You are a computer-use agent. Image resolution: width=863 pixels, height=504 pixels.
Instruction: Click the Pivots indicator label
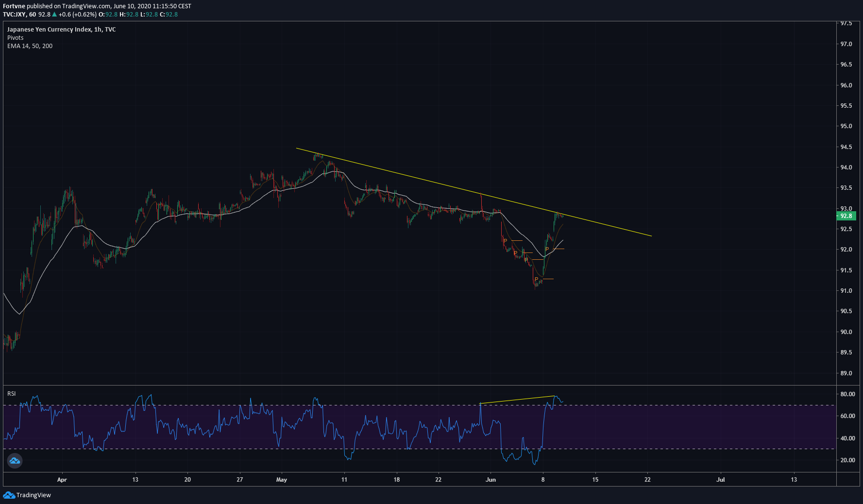[15, 38]
